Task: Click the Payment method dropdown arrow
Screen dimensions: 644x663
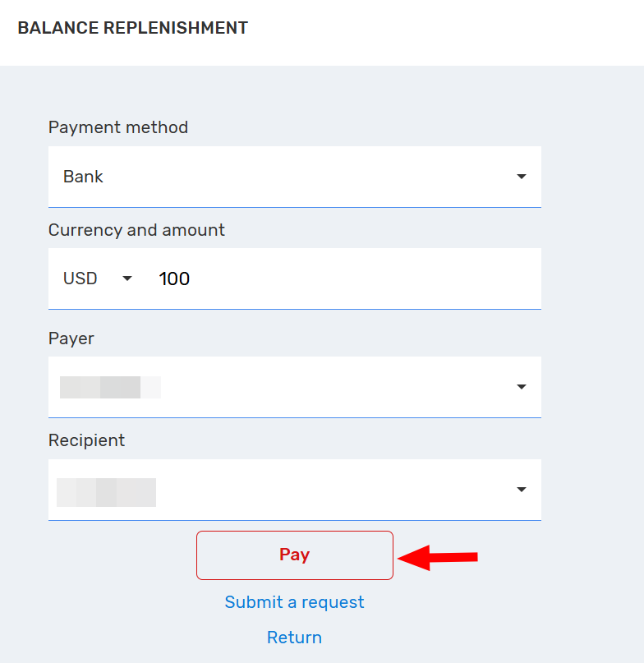Action: click(521, 177)
